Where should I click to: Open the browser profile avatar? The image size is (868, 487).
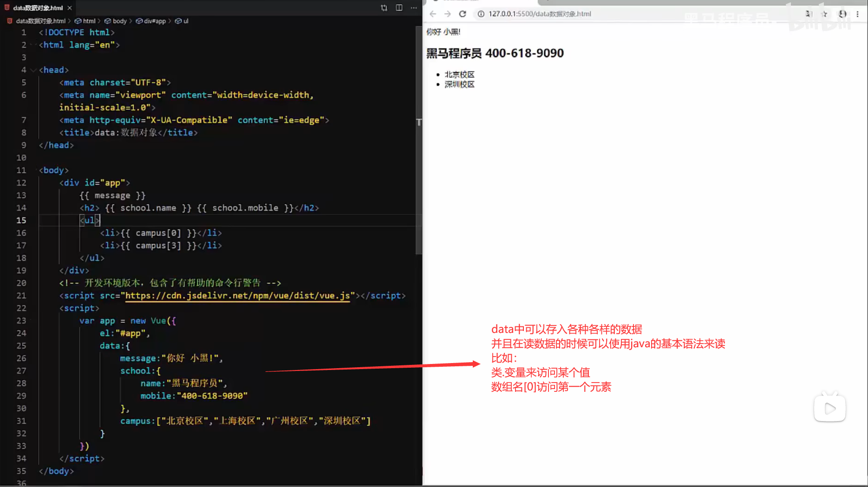[x=842, y=14]
